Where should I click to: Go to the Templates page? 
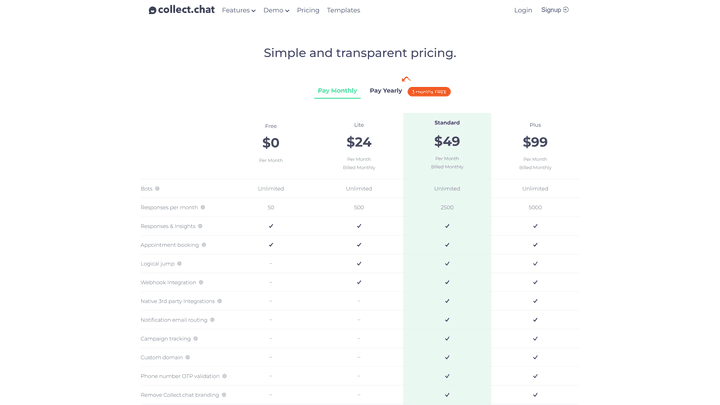pos(343,10)
